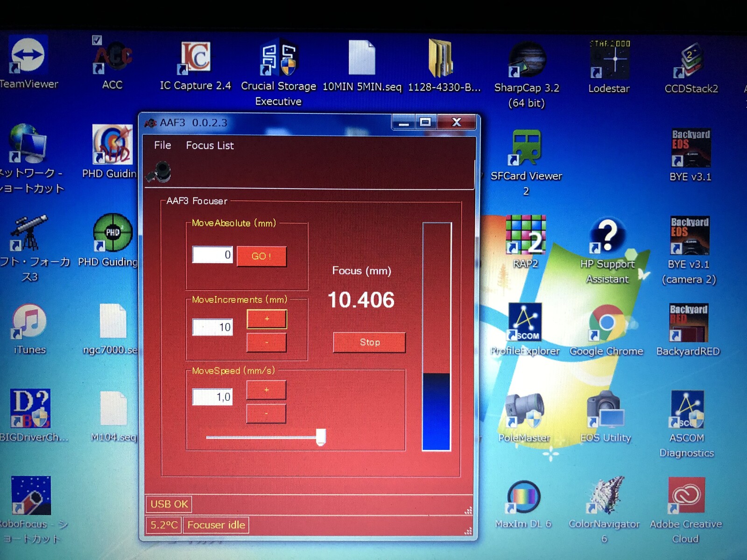Close the AAF3 window
The height and width of the screenshot is (560, 747).
point(457,122)
